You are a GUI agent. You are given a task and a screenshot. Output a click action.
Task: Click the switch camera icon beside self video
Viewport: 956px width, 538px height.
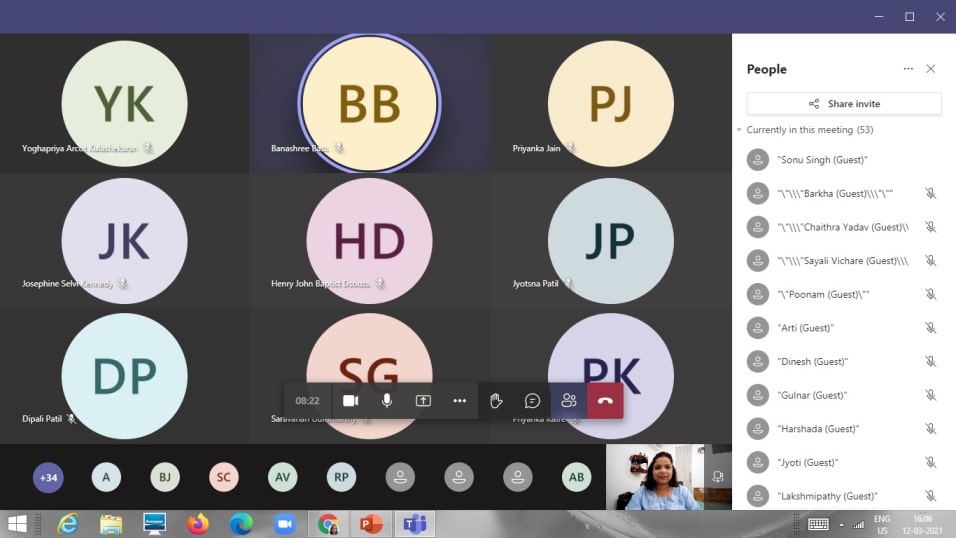pos(718,478)
